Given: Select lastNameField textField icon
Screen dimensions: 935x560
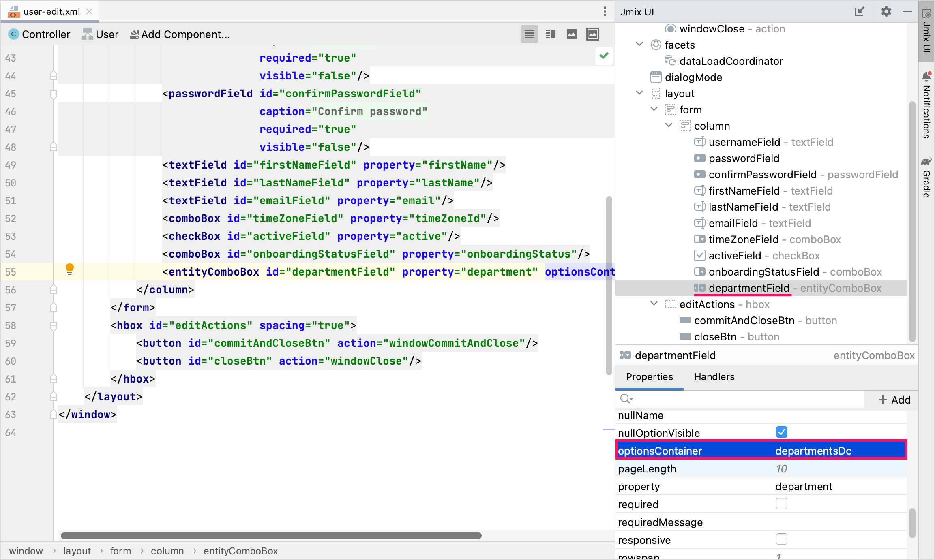Looking at the screenshot, I should point(699,207).
